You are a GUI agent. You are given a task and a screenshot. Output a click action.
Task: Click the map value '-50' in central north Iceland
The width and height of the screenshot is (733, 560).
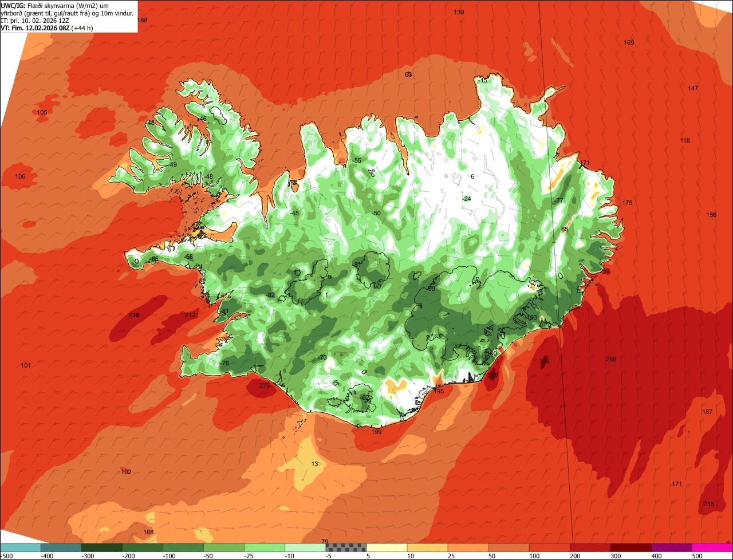coord(376,213)
